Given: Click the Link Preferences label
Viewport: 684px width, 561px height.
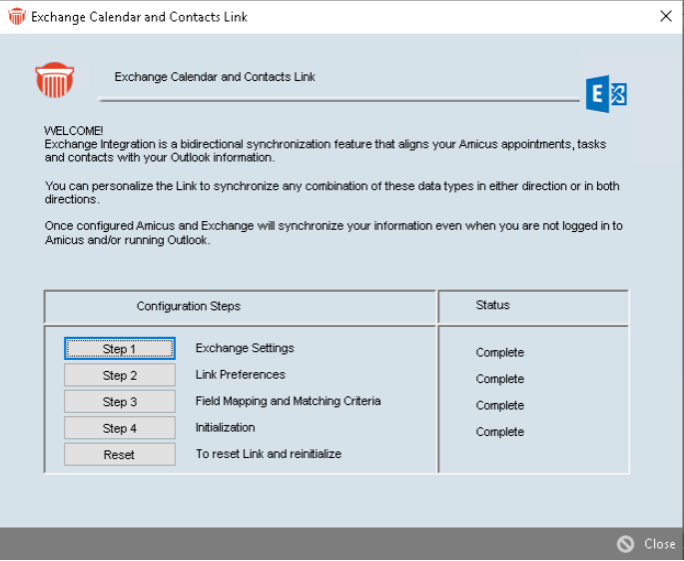Looking at the screenshot, I should (240, 375).
